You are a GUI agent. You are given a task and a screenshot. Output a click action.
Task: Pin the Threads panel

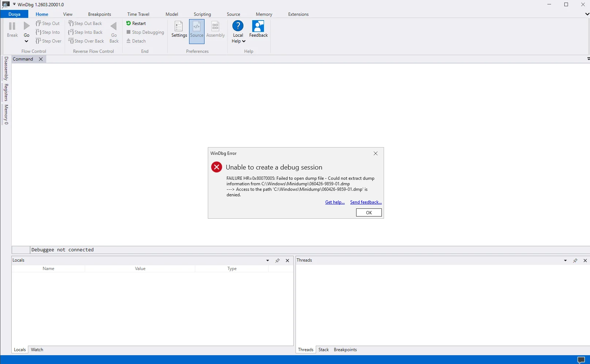[x=575, y=261]
